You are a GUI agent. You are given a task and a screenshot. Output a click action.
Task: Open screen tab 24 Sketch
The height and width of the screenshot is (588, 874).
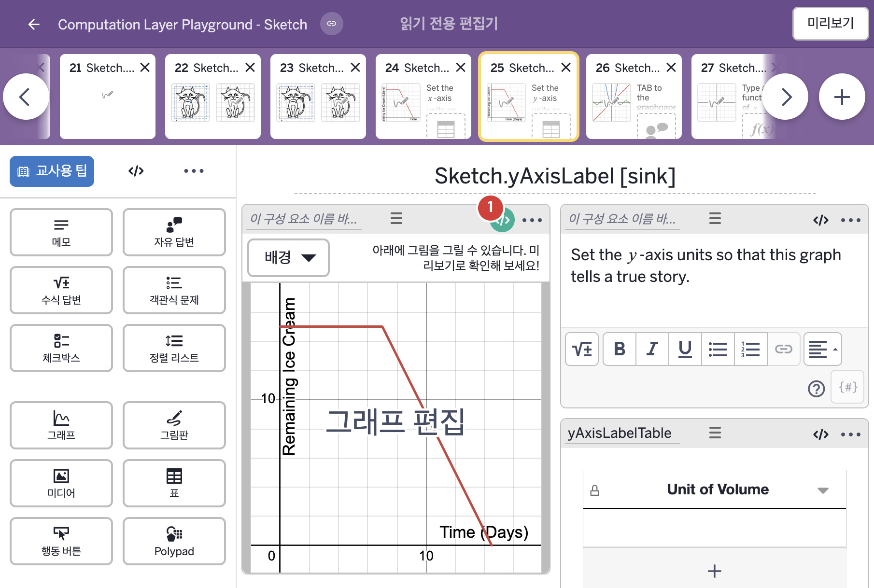423,97
